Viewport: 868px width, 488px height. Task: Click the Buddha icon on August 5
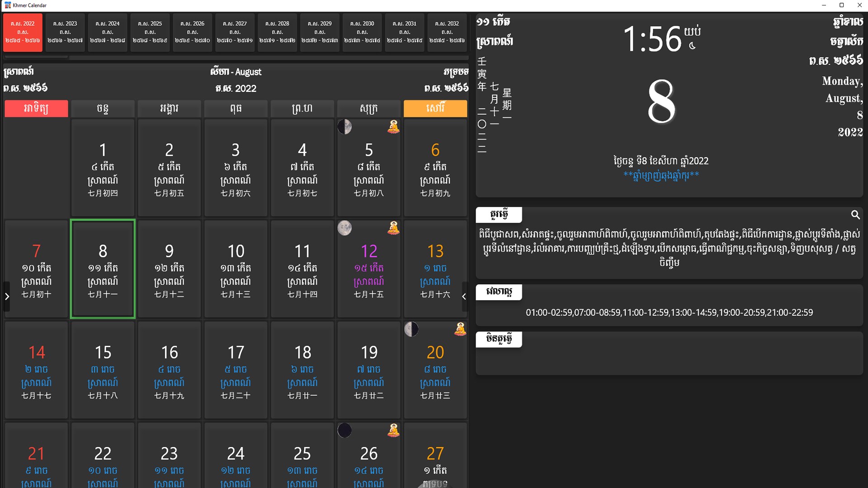(x=393, y=127)
